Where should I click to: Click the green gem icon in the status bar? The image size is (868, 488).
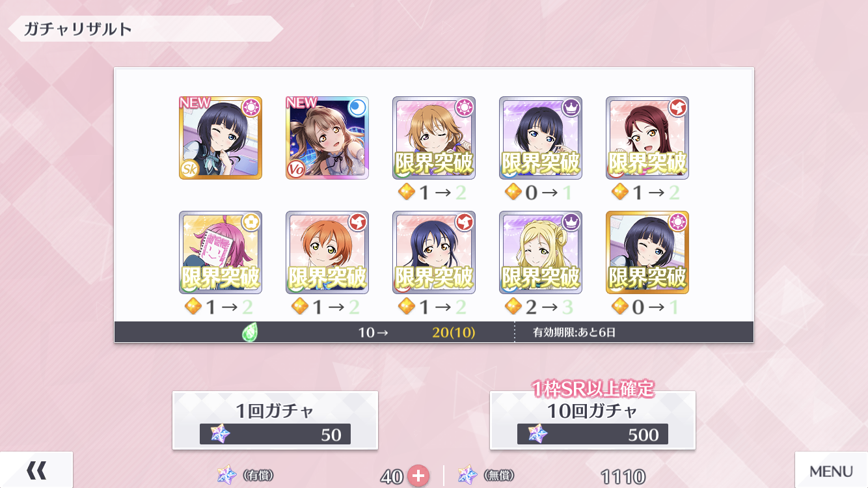coord(251,332)
